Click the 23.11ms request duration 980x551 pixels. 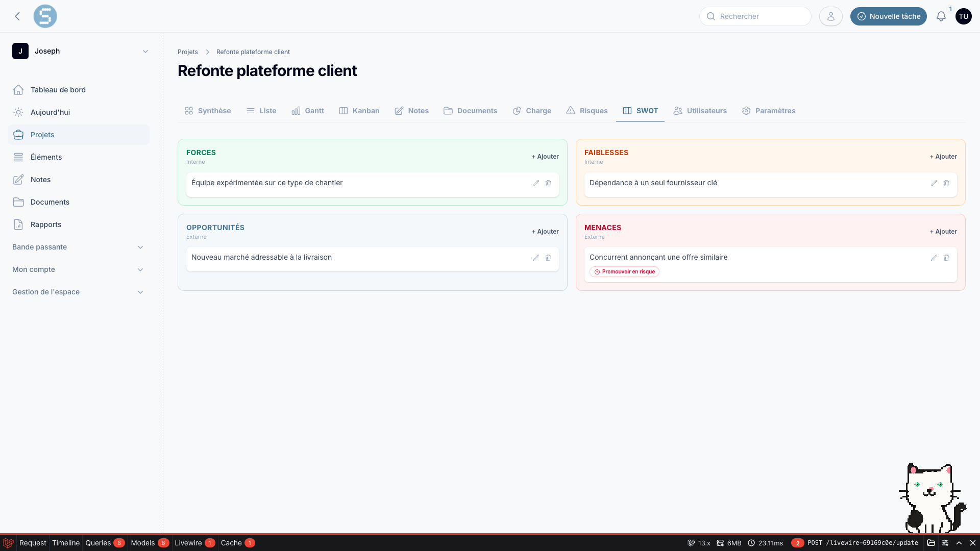click(x=766, y=543)
